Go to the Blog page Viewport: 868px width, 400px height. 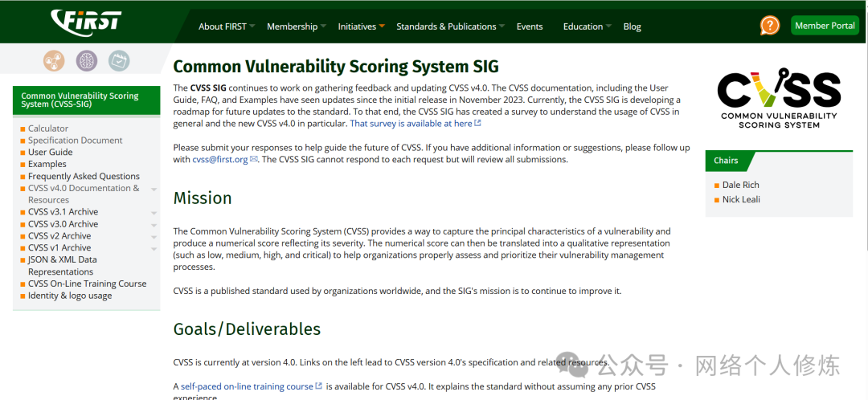point(633,26)
